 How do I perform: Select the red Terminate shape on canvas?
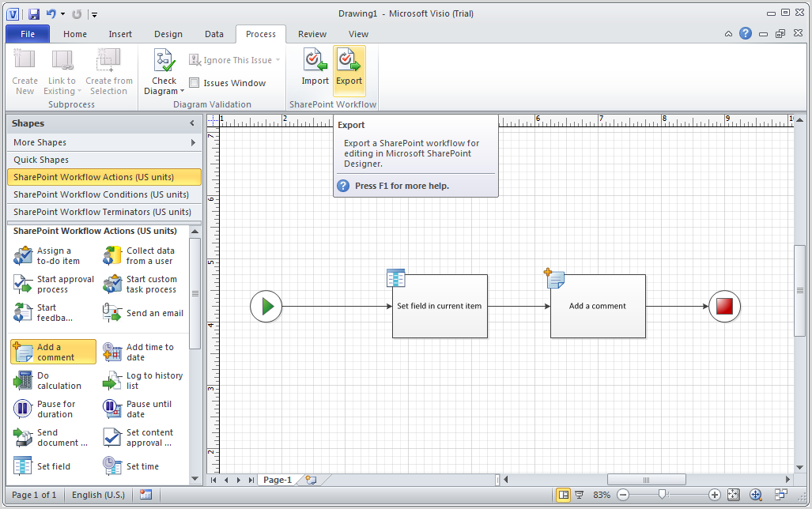[x=724, y=306]
